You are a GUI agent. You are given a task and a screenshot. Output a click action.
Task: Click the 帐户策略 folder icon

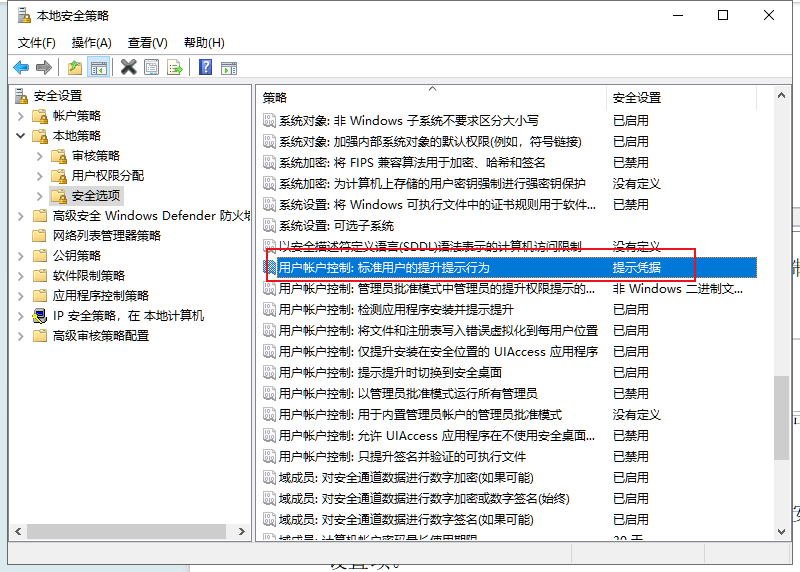pos(40,116)
